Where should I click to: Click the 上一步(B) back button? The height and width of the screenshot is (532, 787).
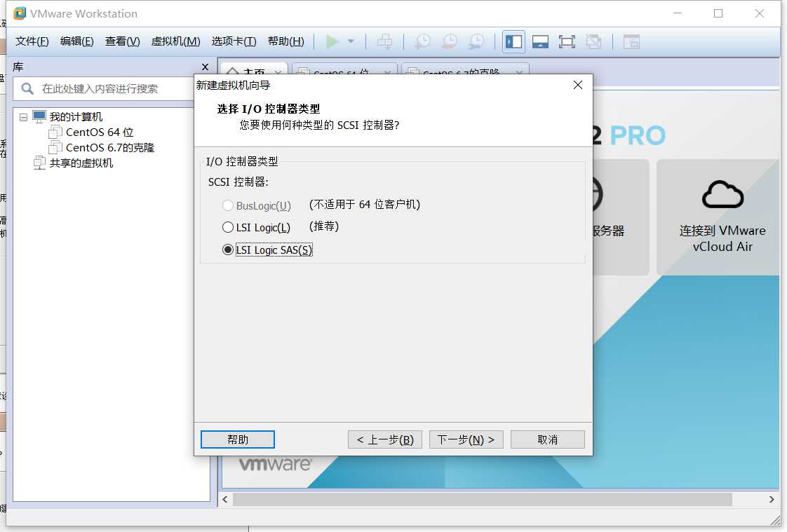point(385,439)
